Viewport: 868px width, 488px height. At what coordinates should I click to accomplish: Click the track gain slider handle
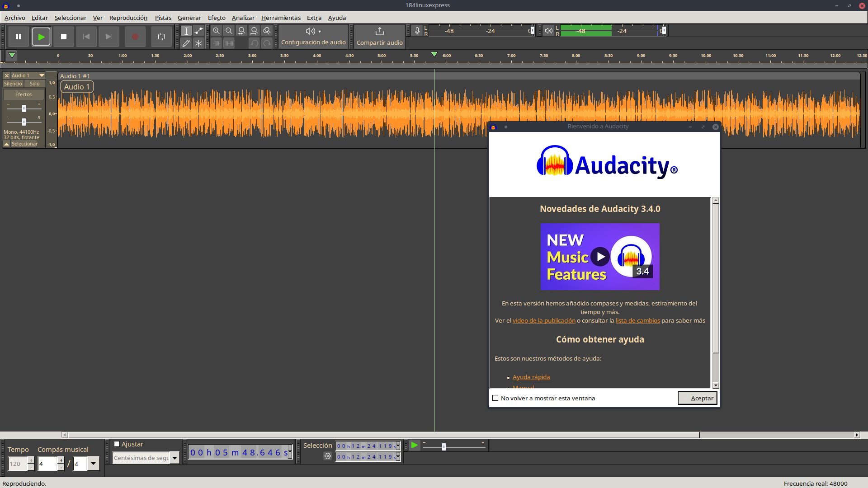(24, 108)
